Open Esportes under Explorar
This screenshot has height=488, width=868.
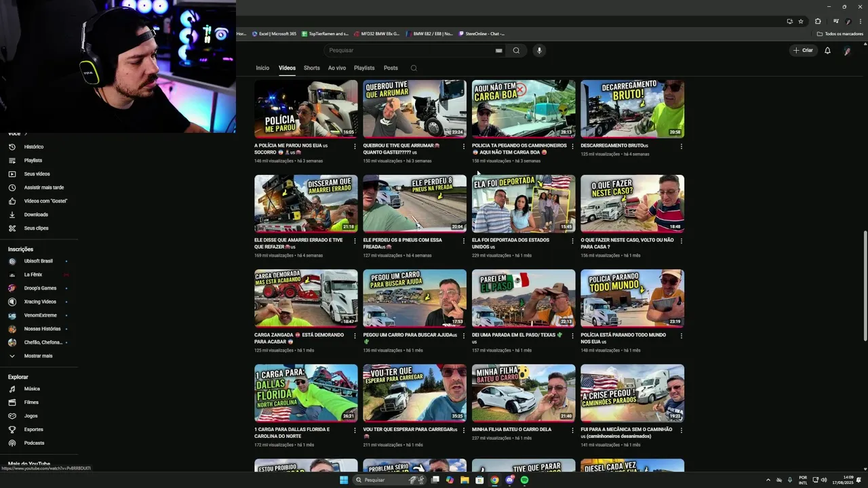click(33, 430)
